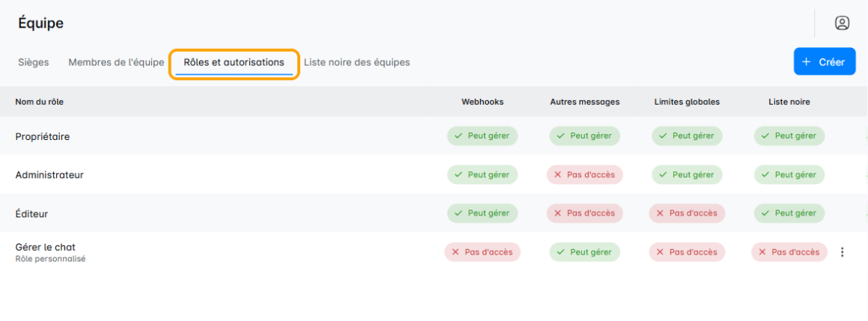The image size is (868, 321).
Task: Select the Rôles et autorisations tab
Action: point(234,62)
